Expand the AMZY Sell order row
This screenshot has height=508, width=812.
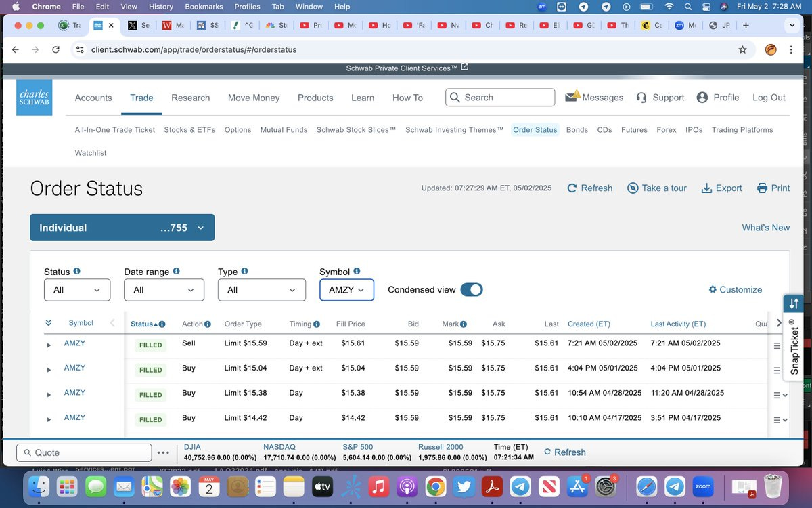click(49, 345)
